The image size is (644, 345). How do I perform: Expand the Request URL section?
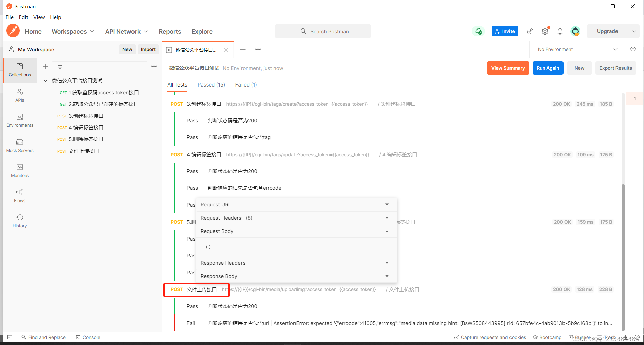click(x=297, y=205)
